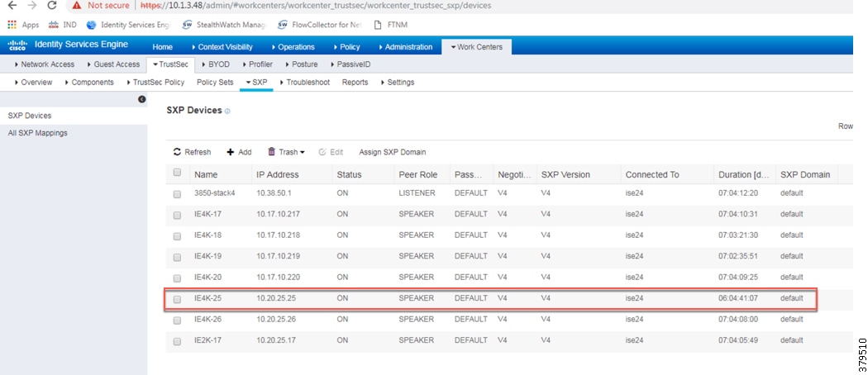Refresh the SXP devices list
868x375 pixels.
[192, 152]
